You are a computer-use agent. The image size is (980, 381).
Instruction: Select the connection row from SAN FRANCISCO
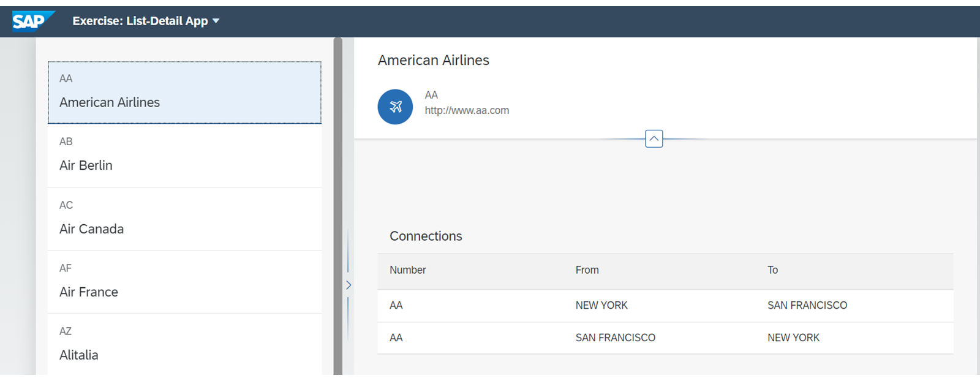point(665,338)
